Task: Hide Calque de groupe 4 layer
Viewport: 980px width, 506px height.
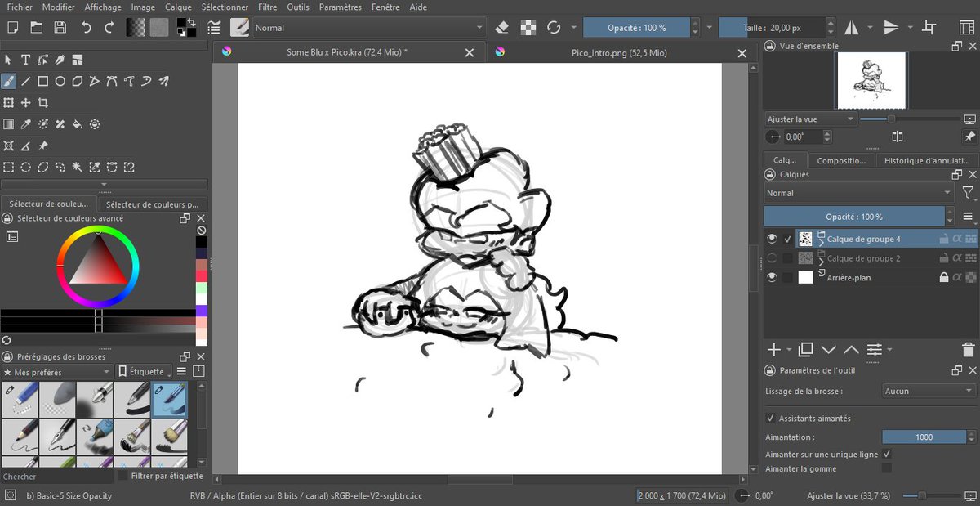Action: [x=772, y=239]
